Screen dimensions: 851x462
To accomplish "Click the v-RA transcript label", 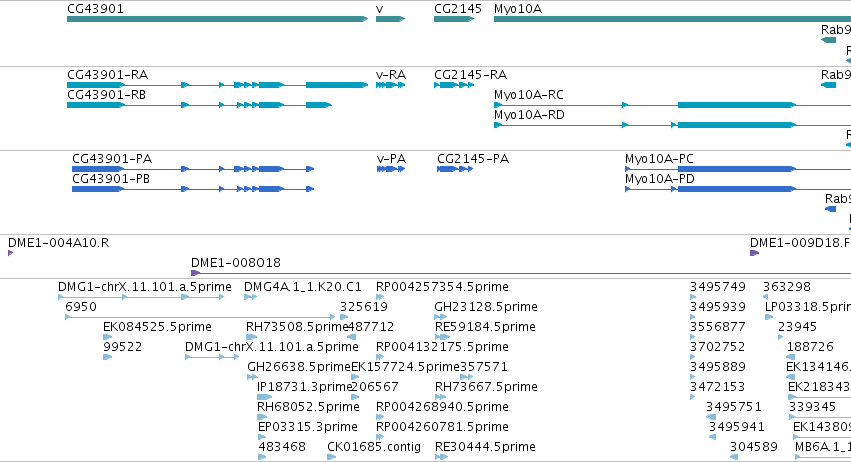I will [x=391, y=74].
